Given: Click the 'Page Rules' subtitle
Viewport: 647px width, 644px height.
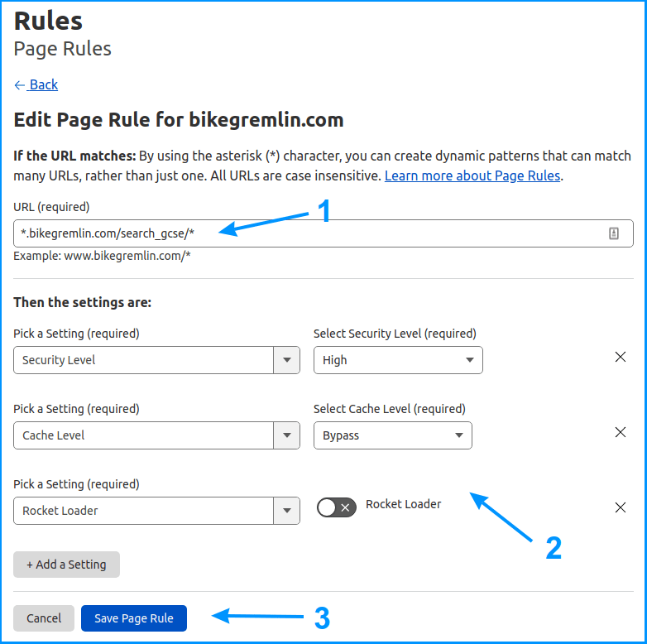Looking at the screenshot, I should 62,49.
